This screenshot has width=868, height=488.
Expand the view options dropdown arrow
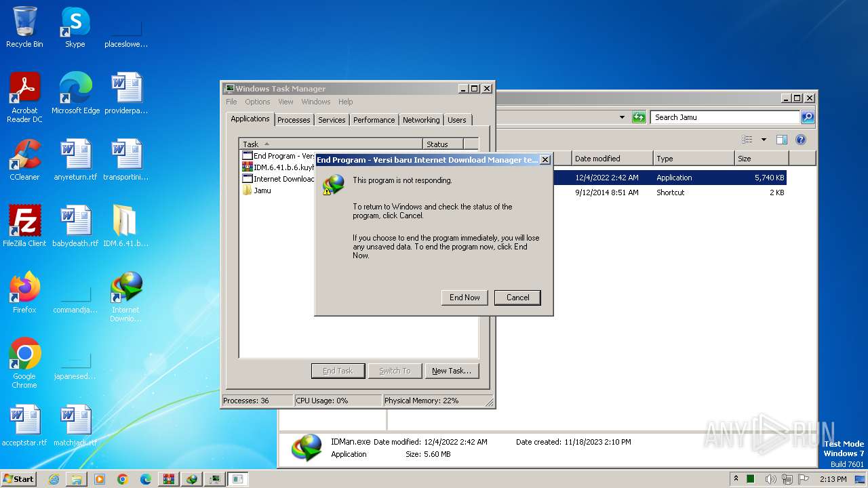coord(764,140)
